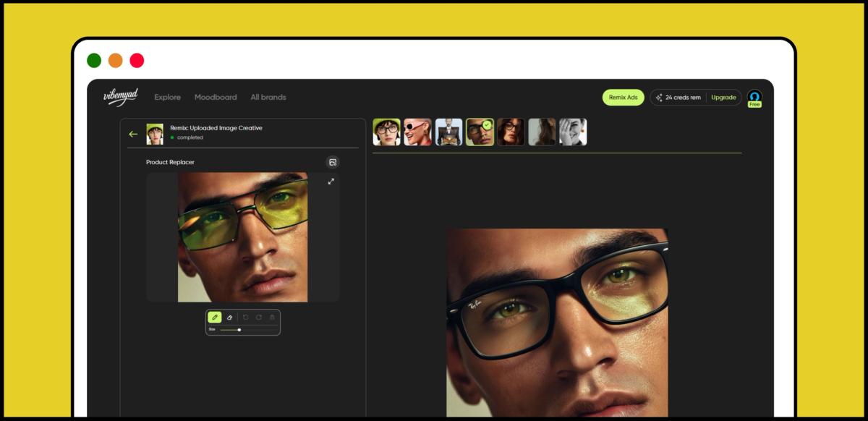Click the 24 creds rem counter
The width and height of the screenshot is (868, 421).
pyautogui.click(x=684, y=97)
